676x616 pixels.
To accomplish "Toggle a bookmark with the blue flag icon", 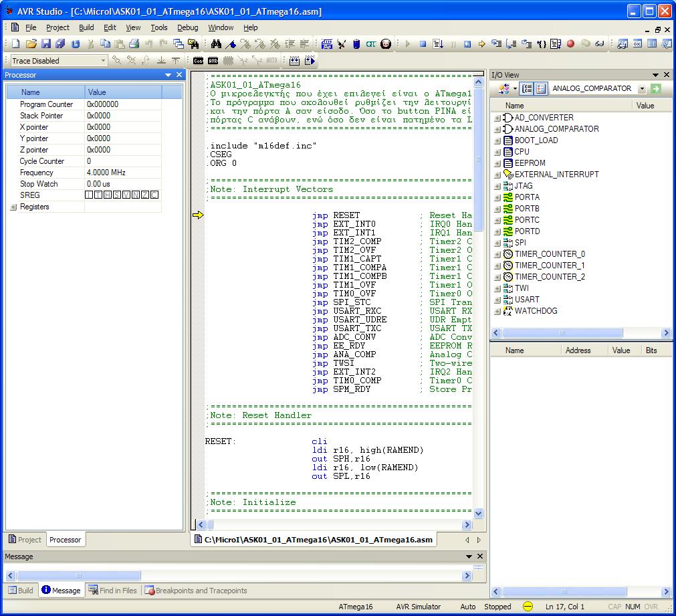I will [x=231, y=43].
